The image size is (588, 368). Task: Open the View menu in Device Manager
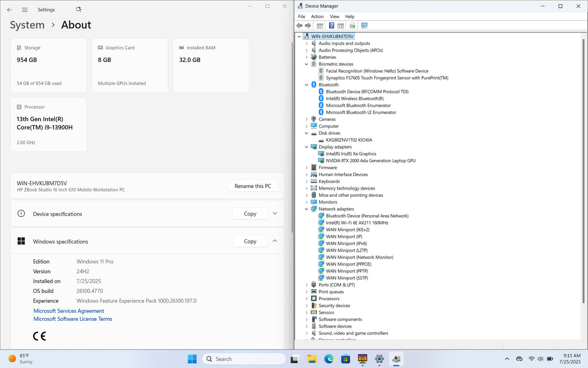click(x=334, y=17)
